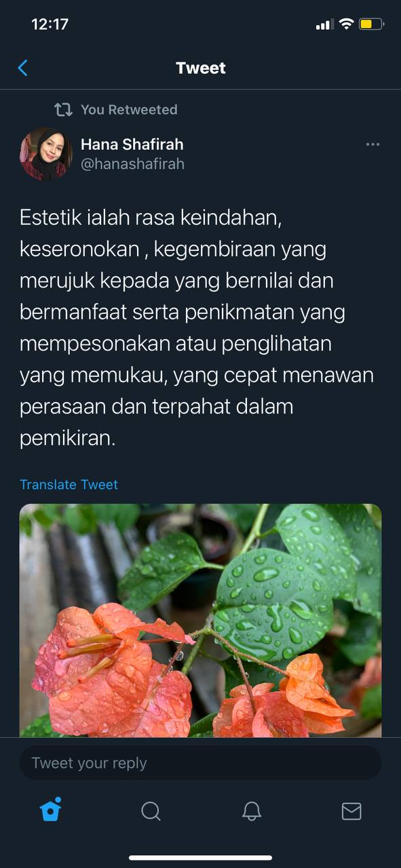Tap the You Retweeted label

click(x=129, y=109)
